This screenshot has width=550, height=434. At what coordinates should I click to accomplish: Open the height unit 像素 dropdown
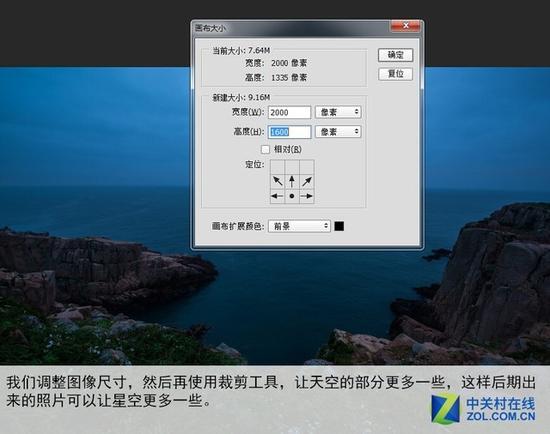338,132
